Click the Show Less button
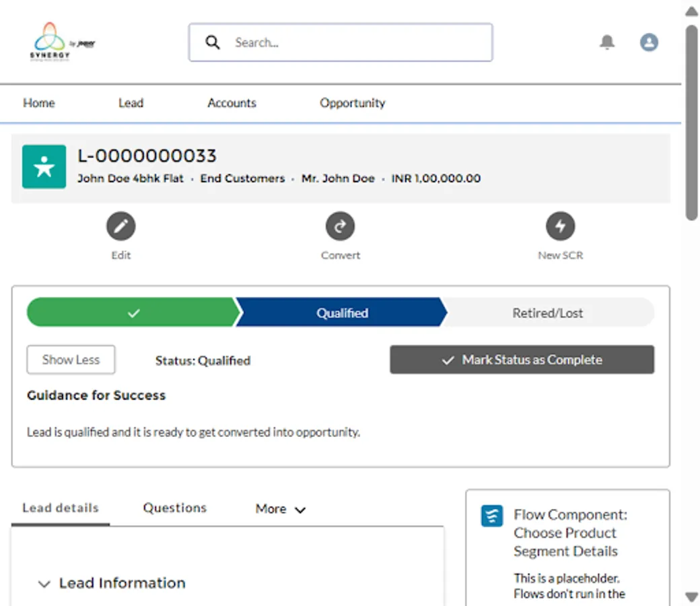The height and width of the screenshot is (606, 700). [70, 360]
